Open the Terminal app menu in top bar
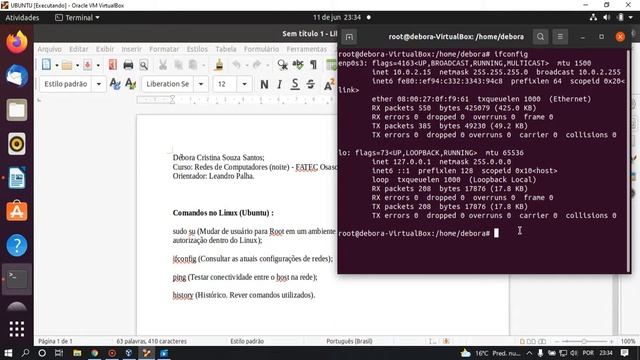640x360 pixels. [77, 18]
